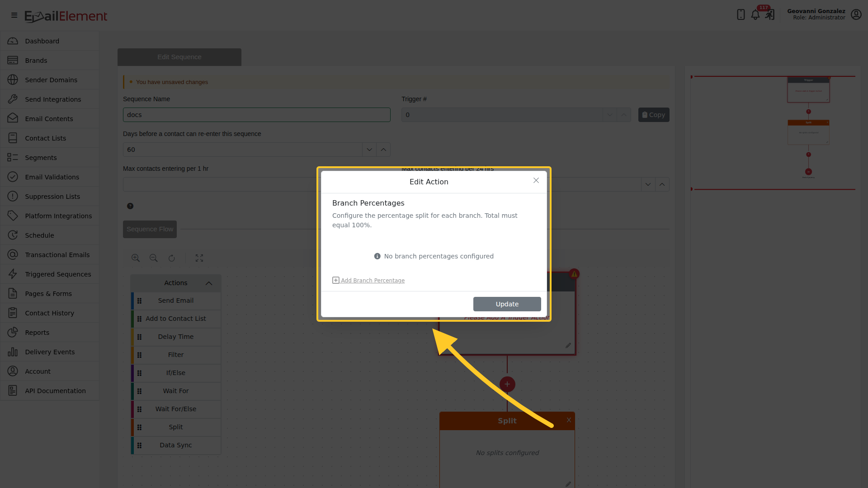Screen dimensions: 868x488
Task: Close the Edit Action dialog
Action: pos(536,181)
